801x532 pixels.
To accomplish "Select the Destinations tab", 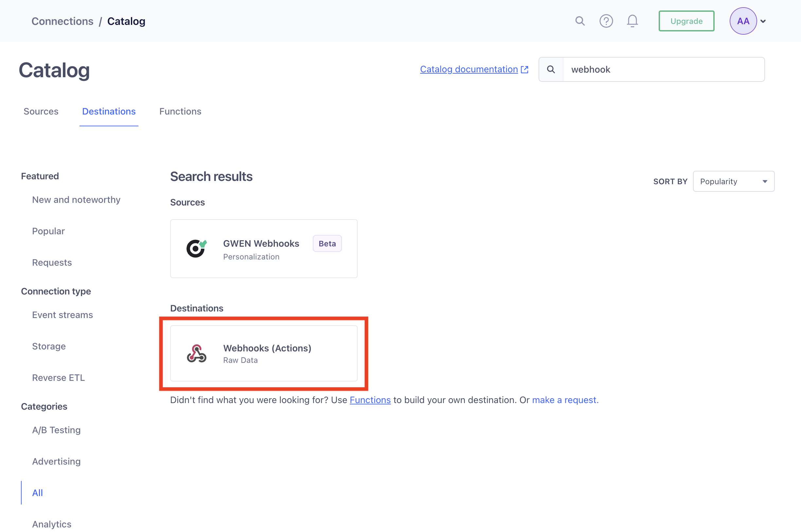I will point(109,111).
